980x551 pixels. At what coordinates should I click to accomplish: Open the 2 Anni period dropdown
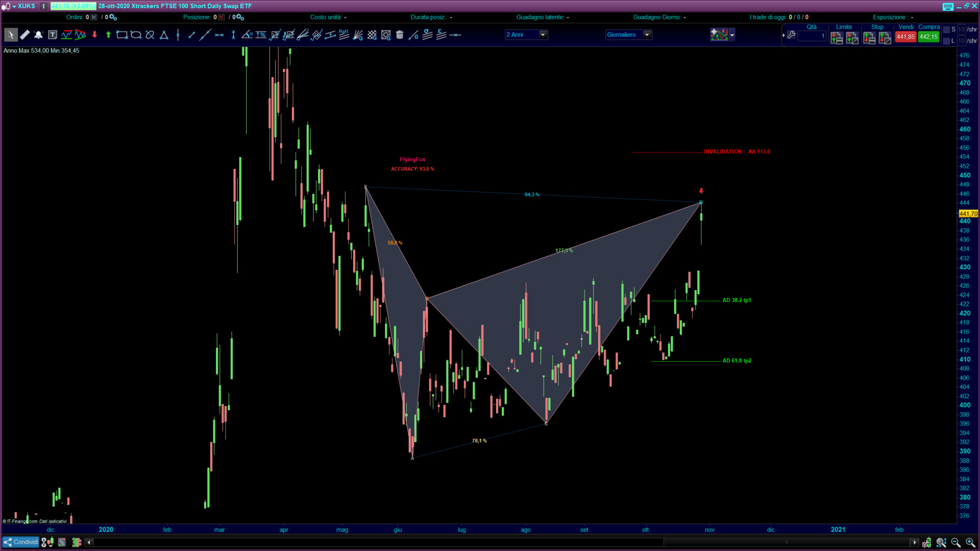pyautogui.click(x=543, y=35)
